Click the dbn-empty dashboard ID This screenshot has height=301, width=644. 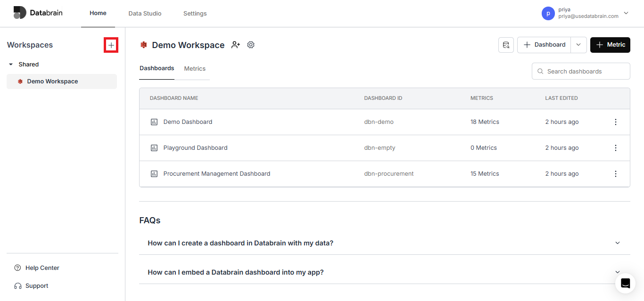coord(380,148)
